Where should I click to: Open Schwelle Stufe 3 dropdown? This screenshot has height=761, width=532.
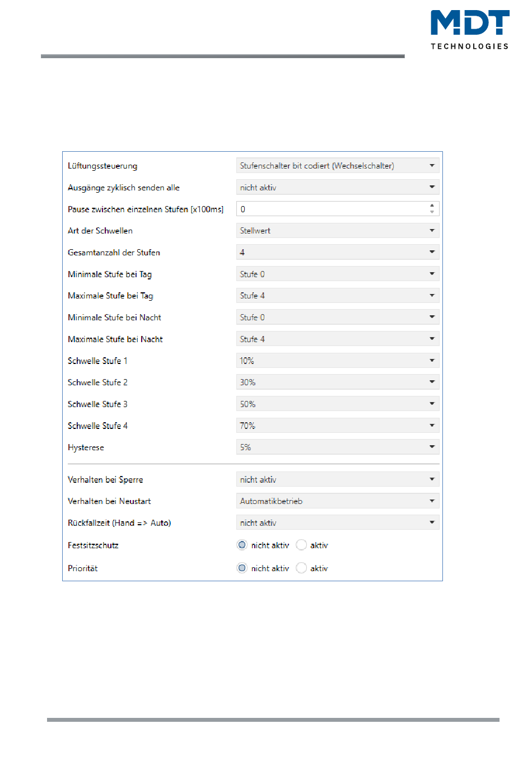click(x=338, y=404)
